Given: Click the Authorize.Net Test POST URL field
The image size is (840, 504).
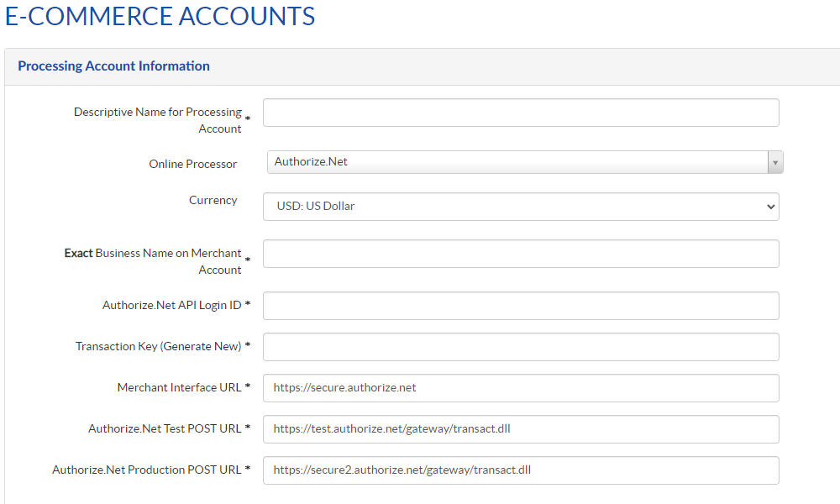Looking at the screenshot, I should (521, 429).
